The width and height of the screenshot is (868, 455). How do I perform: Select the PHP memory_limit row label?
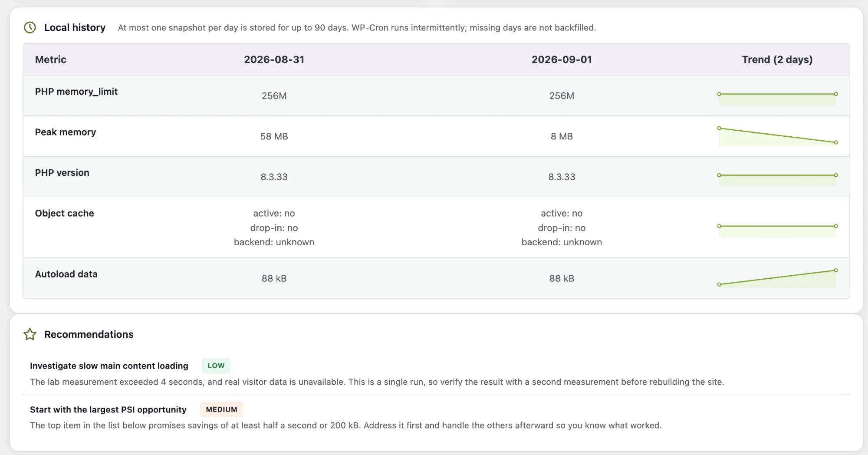(76, 92)
